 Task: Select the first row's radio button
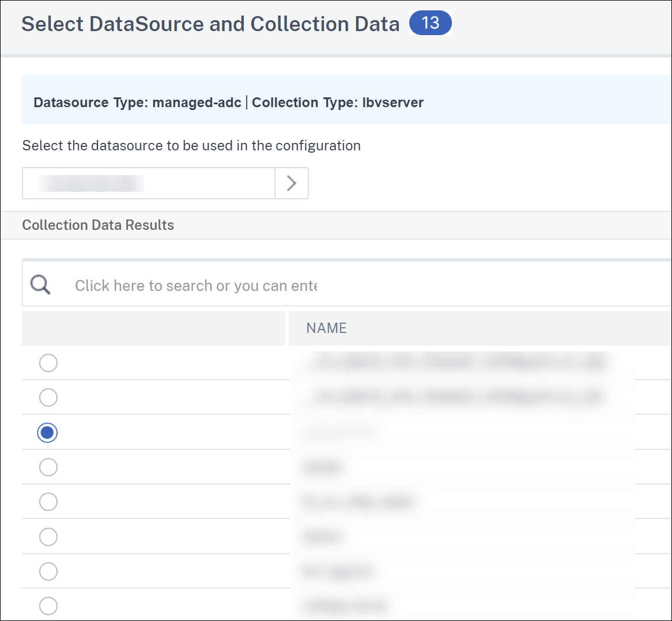tap(48, 363)
